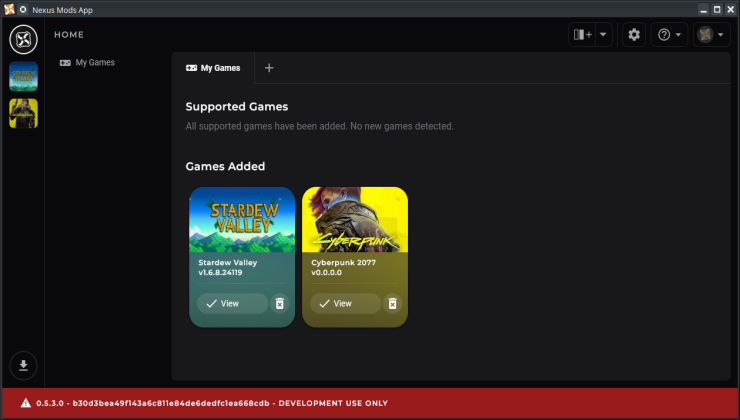740x420 pixels.
Task: Expand the panel layout dropdown arrow
Action: [x=603, y=35]
